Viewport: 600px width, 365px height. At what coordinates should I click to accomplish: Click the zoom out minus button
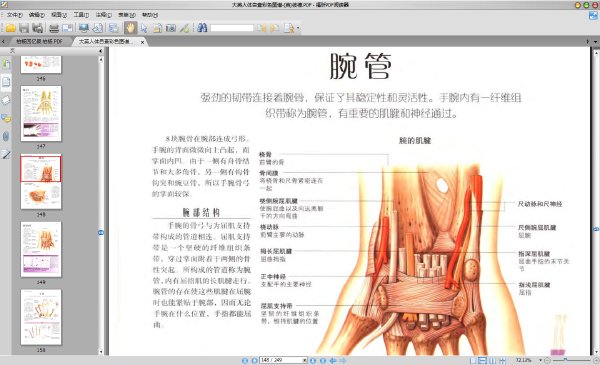[547, 360]
